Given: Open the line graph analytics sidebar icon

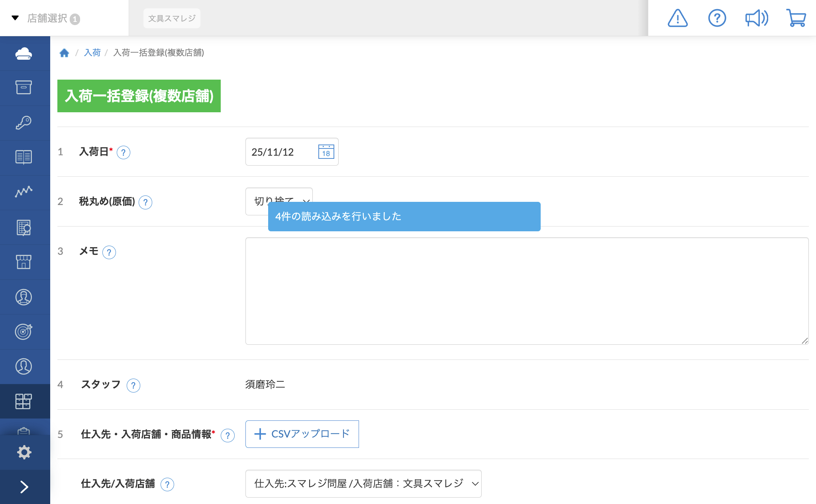Looking at the screenshot, I should (x=24, y=192).
